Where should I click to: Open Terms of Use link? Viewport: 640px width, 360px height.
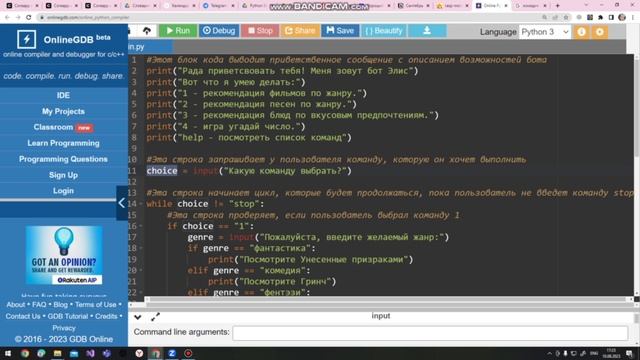coord(96,304)
